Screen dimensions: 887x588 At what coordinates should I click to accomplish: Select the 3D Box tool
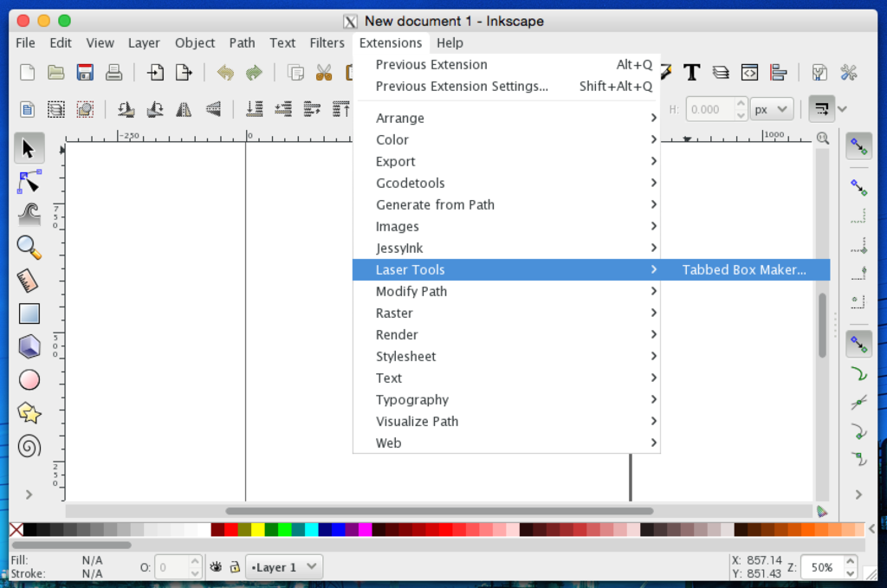point(29,346)
